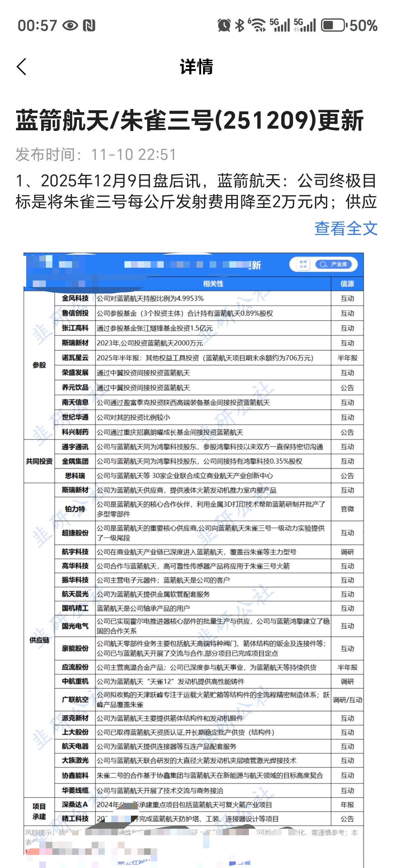The height and width of the screenshot is (868, 393).
Task: Tap the eye comfort icon in status bar
Action: (x=70, y=26)
